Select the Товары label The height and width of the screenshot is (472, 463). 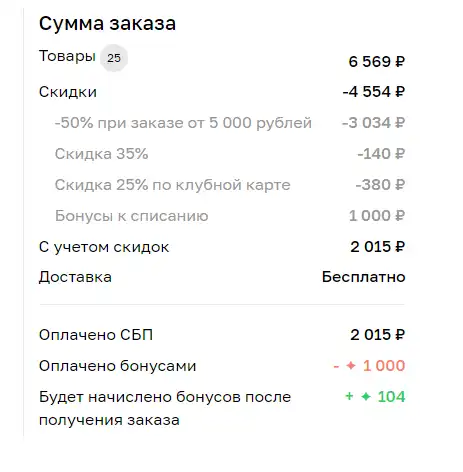click(67, 56)
